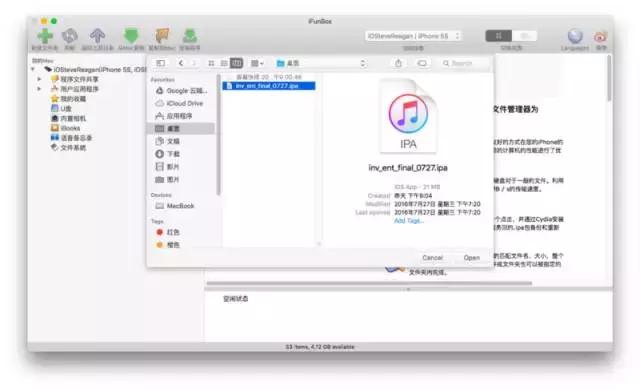Open the Languages globe icon
The image size is (640, 390).
pyautogui.click(x=575, y=36)
